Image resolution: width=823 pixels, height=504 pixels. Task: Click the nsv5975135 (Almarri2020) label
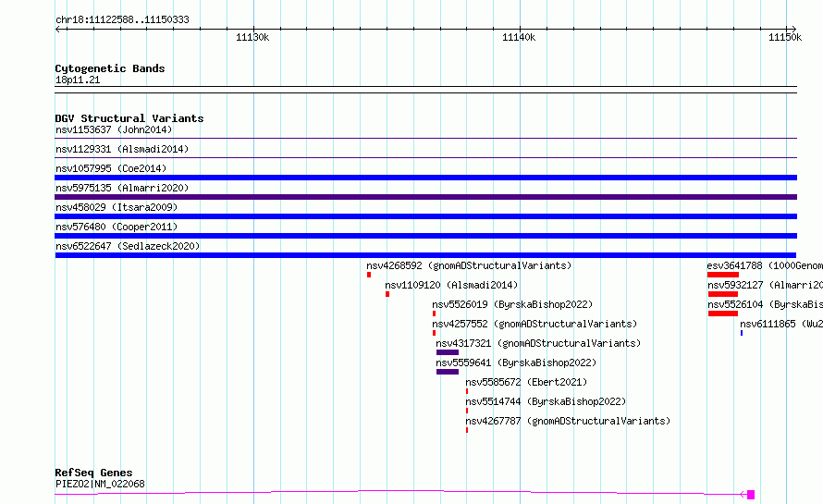pos(122,188)
